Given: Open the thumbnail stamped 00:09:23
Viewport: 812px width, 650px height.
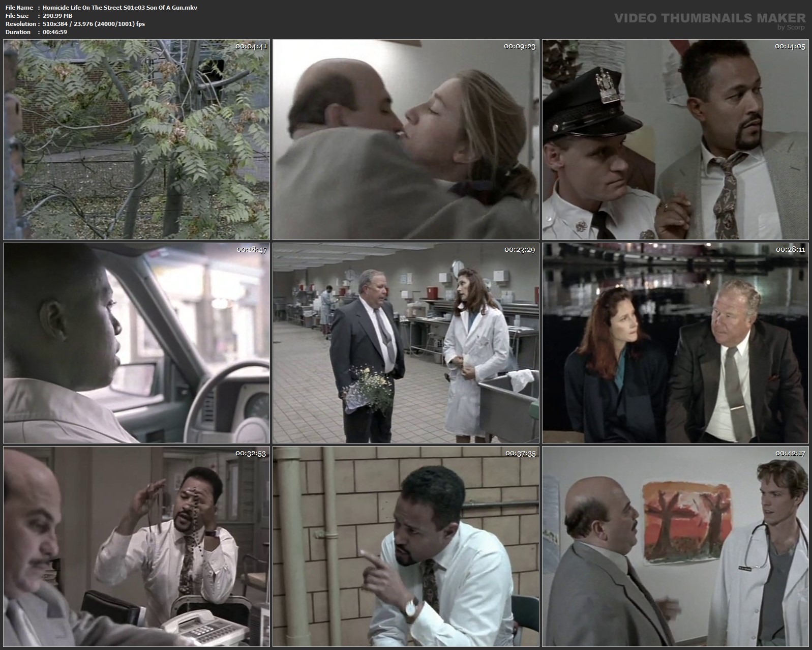Looking at the screenshot, I should click(406, 139).
